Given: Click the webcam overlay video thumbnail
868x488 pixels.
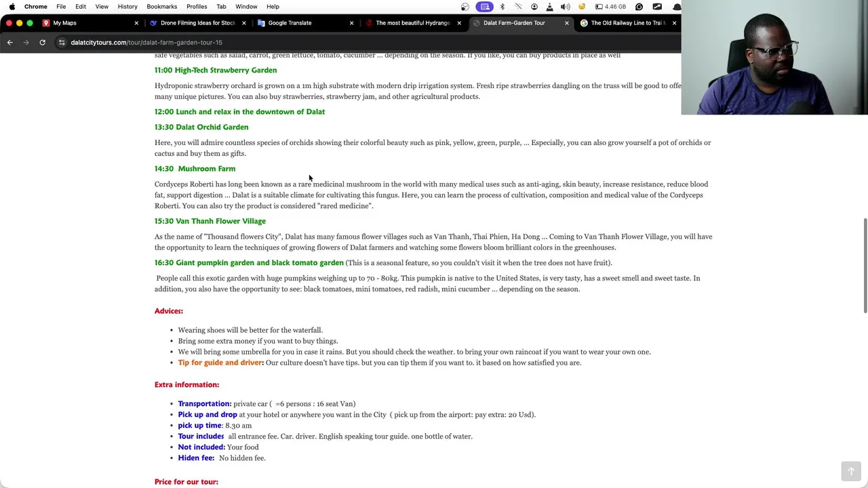Looking at the screenshot, I should pos(774,58).
